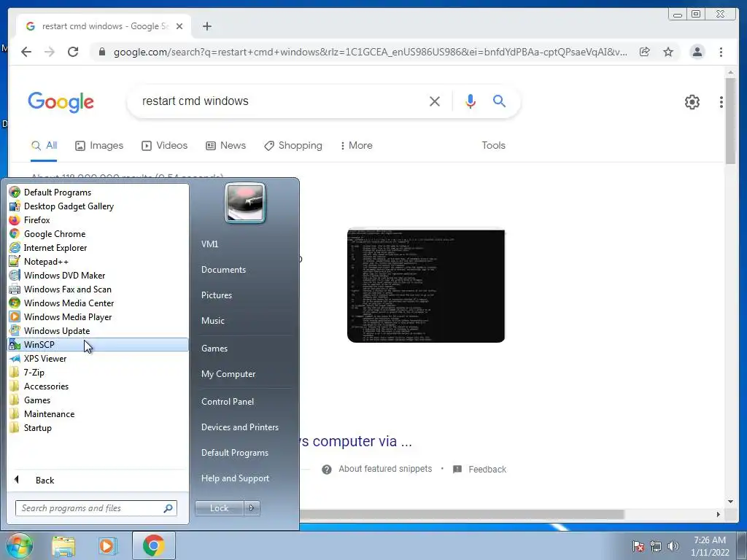This screenshot has height=560, width=747.
Task: Click the Google logo
Action: (61, 101)
